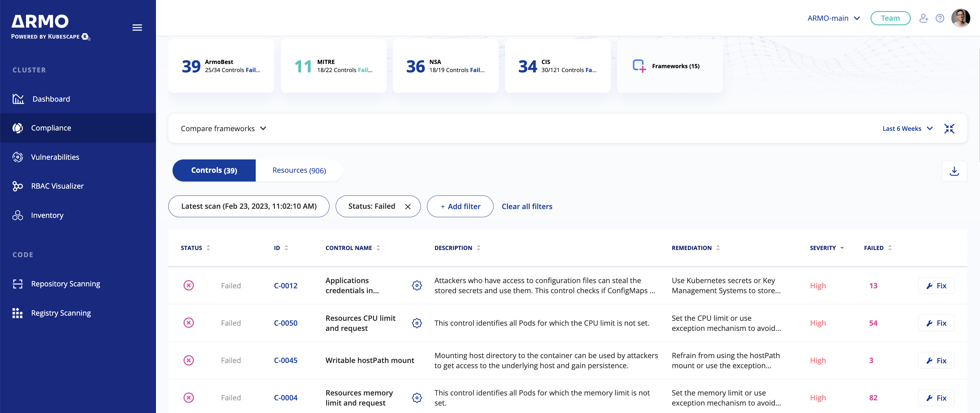Expand the ARMO-main account dropdown
The width and height of the screenshot is (980, 413).
click(833, 18)
